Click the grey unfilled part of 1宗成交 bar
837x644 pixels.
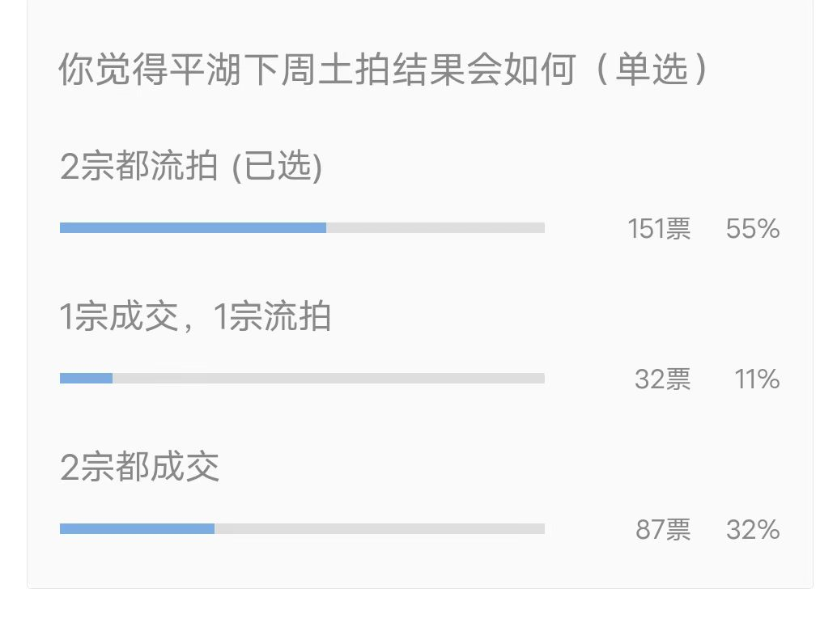click(329, 379)
